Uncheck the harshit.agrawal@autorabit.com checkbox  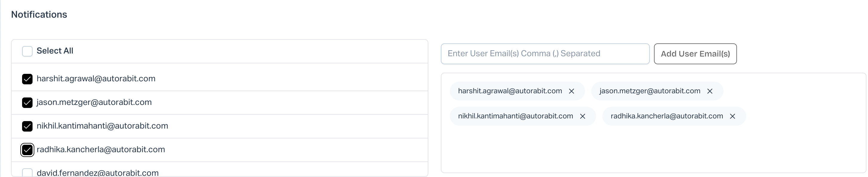click(27, 79)
